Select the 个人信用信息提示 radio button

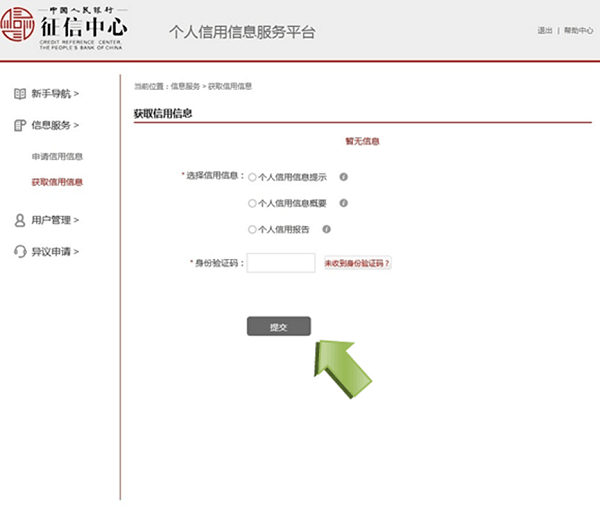[x=252, y=177]
